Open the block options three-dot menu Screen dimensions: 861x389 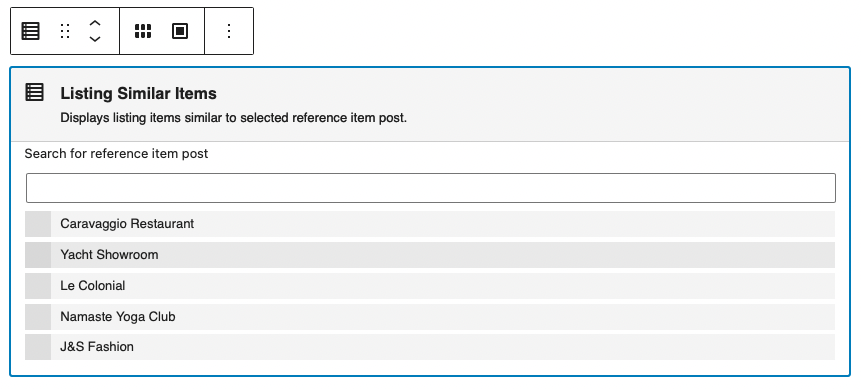pyautogui.click(x=229, y=31)
